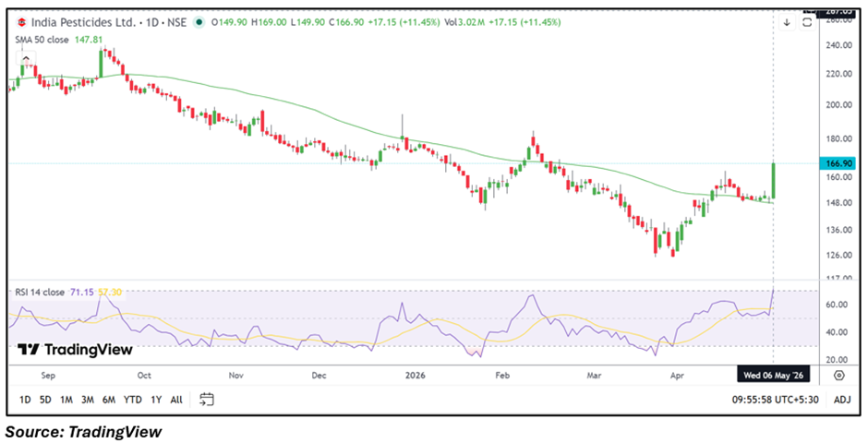The height and width of the screenshot is (443, 868).
Task: Switch to 6M time range
Action: (109, 400)
